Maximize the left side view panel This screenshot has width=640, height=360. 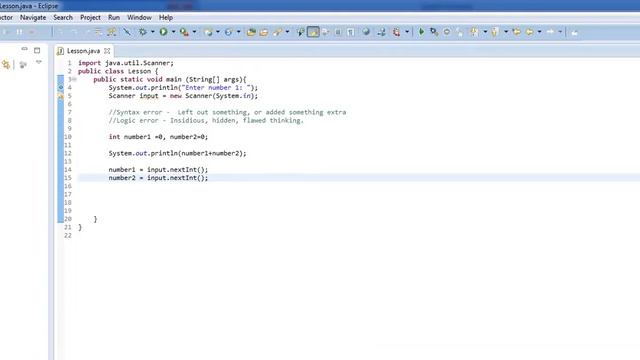[37, 50]
